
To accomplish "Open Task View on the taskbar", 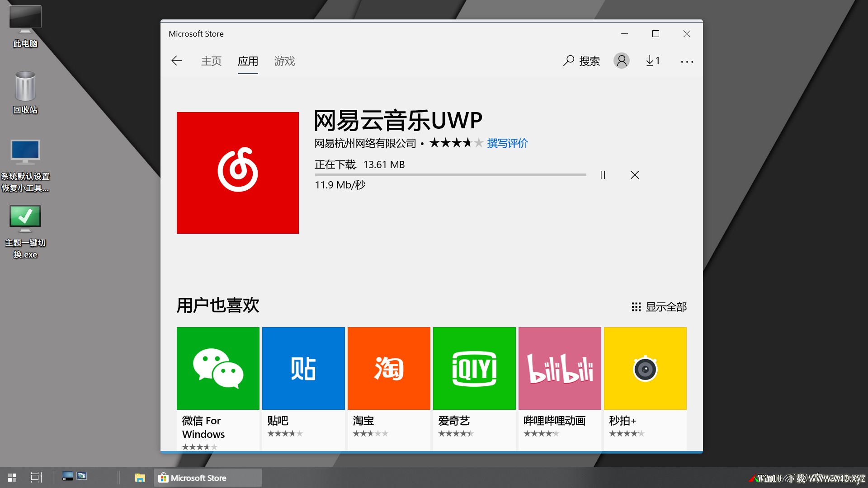I will (37, 478).
